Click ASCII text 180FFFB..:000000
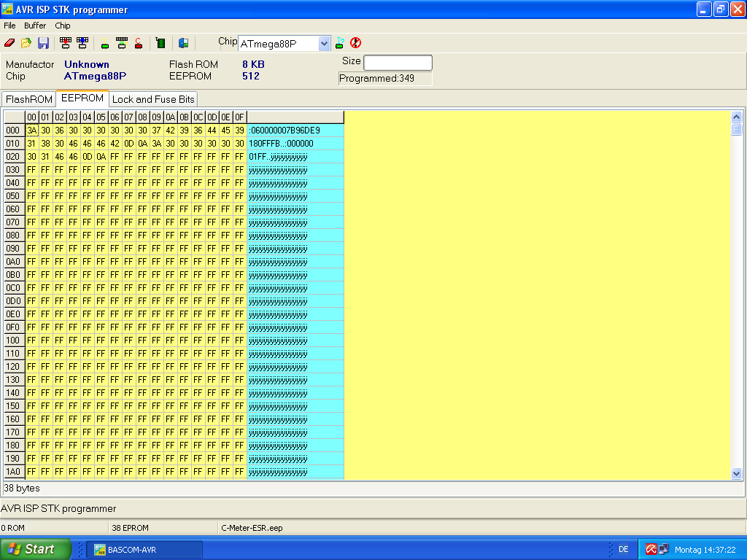747x560 pixels. pos(281,144)
